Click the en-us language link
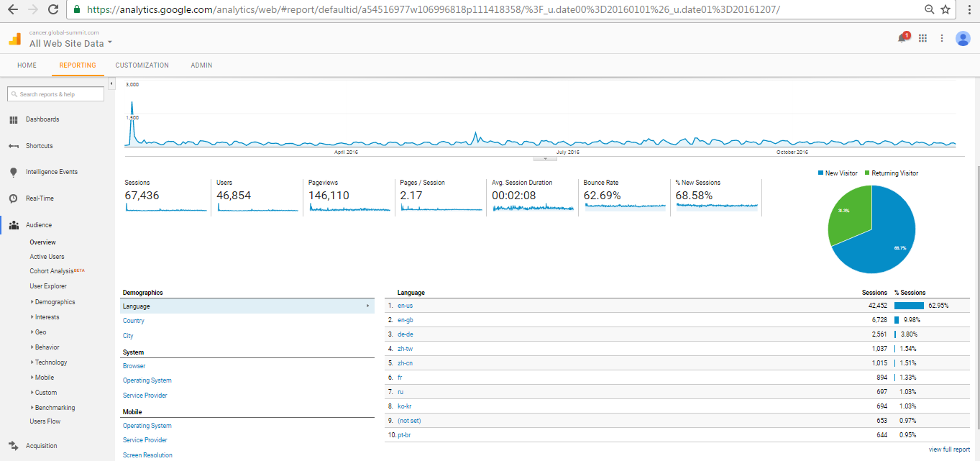This screenshot has width=980, height=461. click(405, 306)
